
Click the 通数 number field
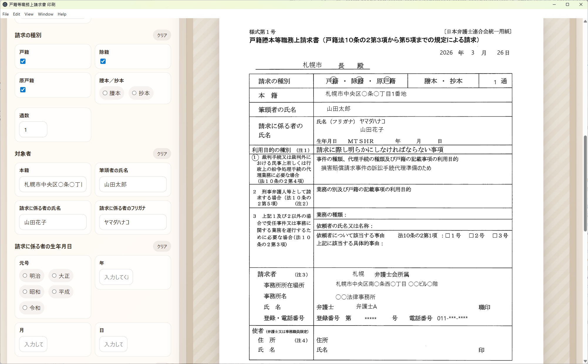coord(33,130)
